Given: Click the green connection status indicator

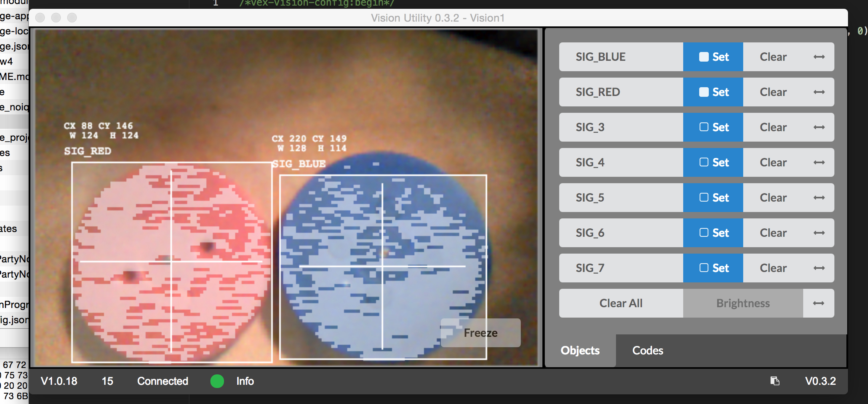Looking at the screenshot, I should click(x=217, y=381).
